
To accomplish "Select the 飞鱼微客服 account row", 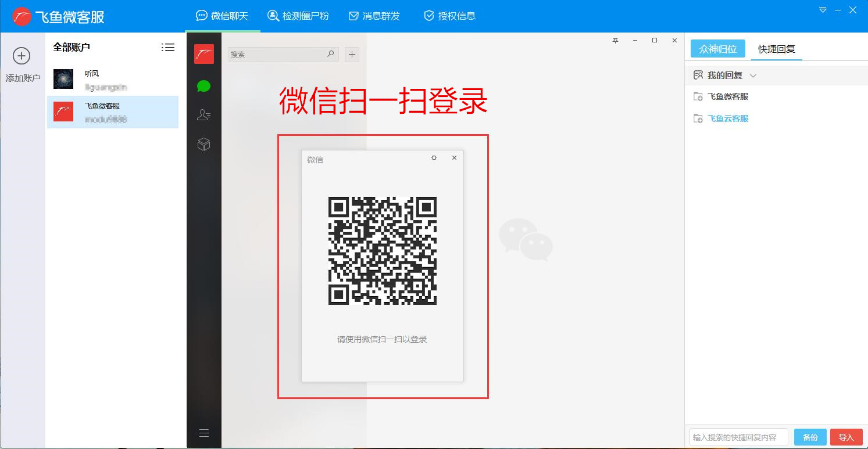I will pyautogui.click(x=113, y=112).
